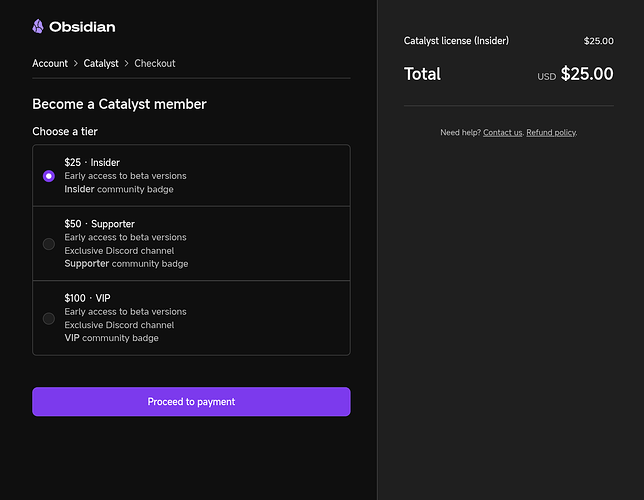
Task: Select the $50 Supporter radio button
Action: (49, 244)
